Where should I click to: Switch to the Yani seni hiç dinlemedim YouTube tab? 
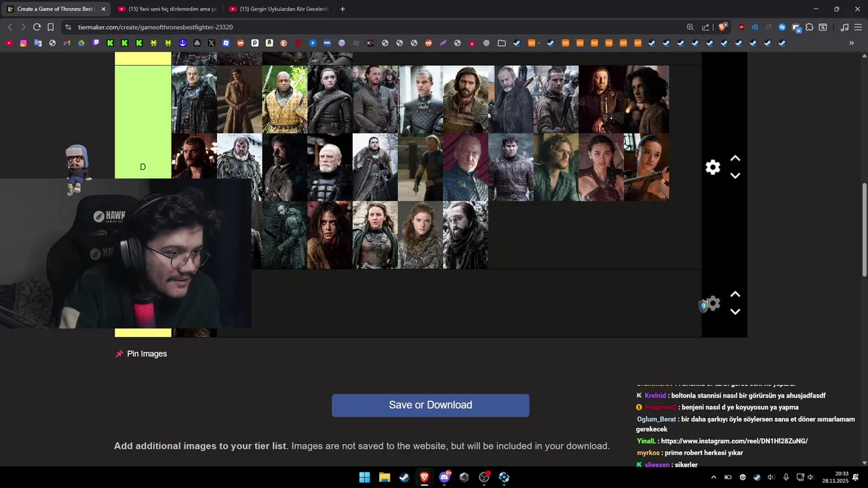point(167,9)
